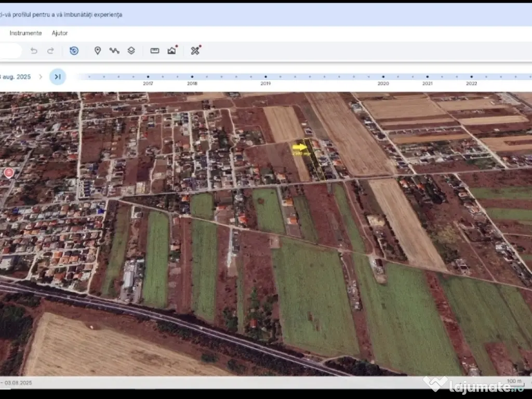Select the add placemark pin tool
532x399 pixels.
tap(97, 51)
